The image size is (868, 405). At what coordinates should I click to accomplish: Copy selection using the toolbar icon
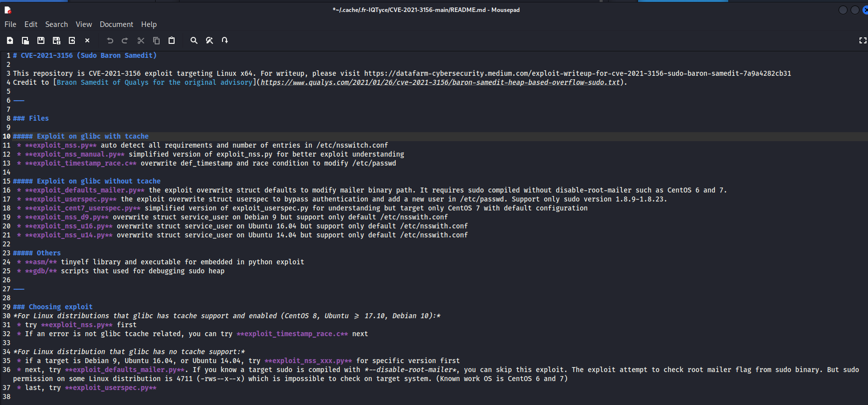(x=156, y=40)
